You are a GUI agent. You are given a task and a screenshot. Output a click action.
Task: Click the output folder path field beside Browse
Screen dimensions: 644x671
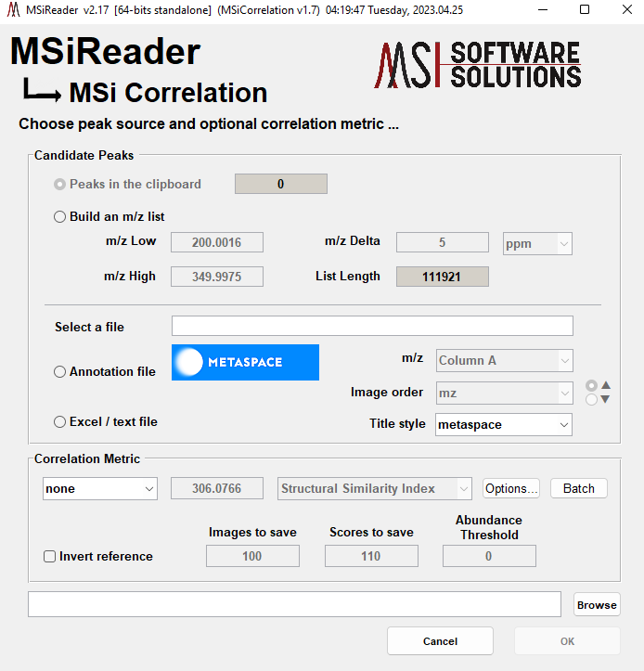coord(294,604)
